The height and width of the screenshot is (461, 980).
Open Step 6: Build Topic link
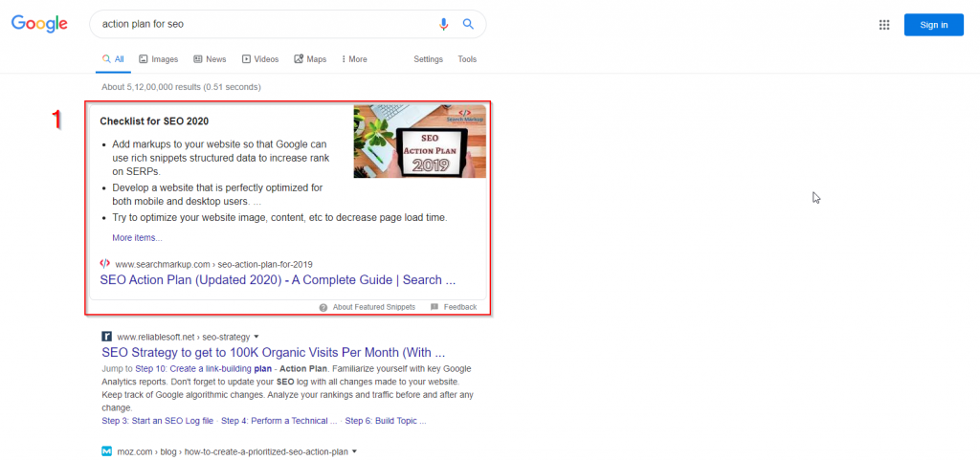point(386,421)
